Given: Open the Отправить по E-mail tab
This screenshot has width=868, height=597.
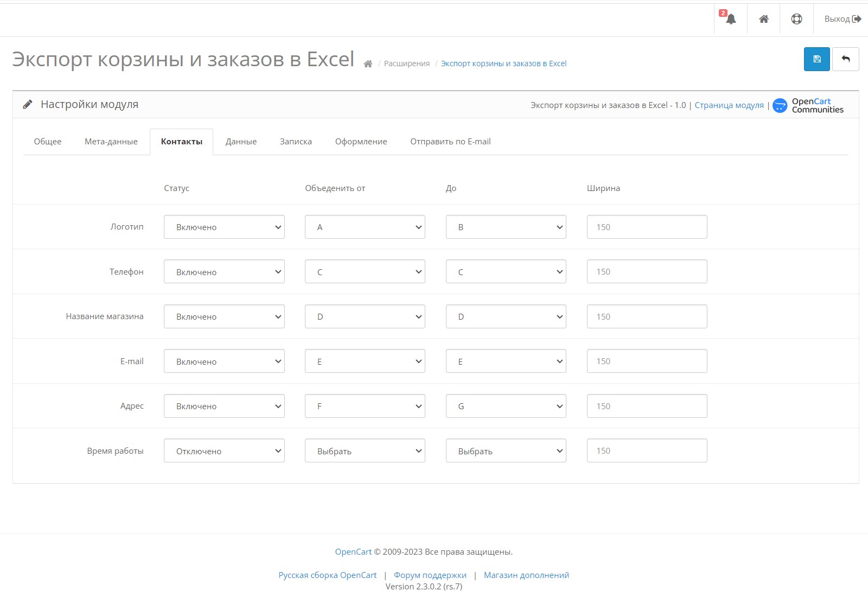Looking at the screenshot, I should pyautogui.click(x=450, y=142).
